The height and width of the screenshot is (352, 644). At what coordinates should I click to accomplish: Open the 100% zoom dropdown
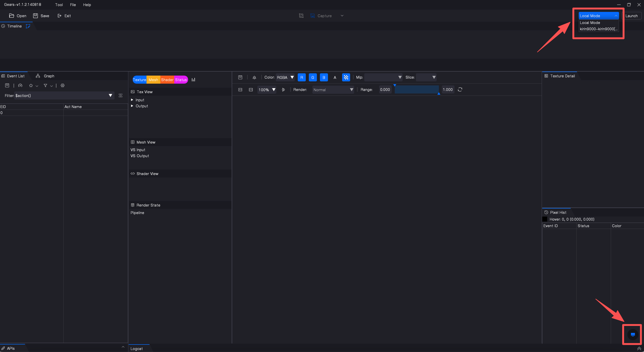267,90
